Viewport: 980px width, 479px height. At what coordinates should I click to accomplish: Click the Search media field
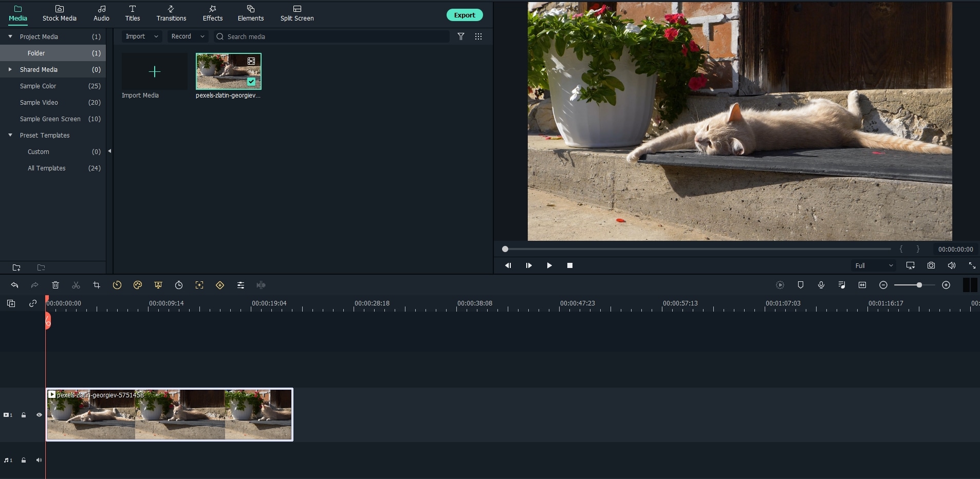coord(331,36)
